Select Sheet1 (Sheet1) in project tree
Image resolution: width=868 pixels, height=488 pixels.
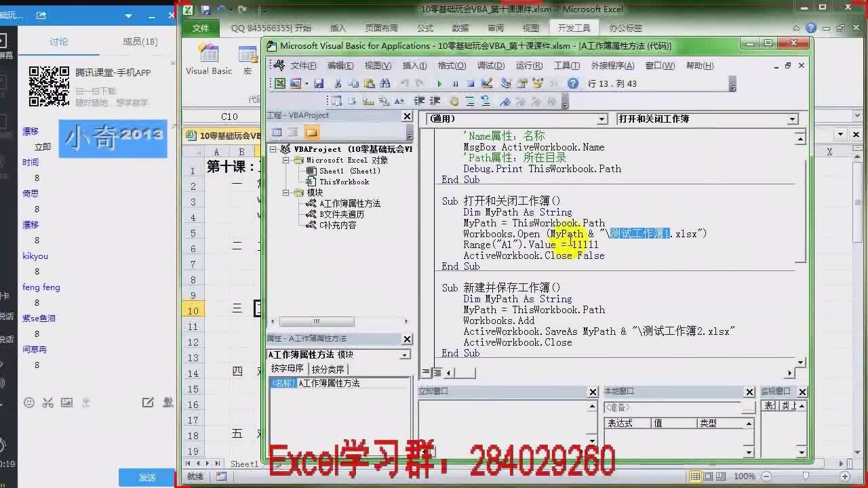349,171
